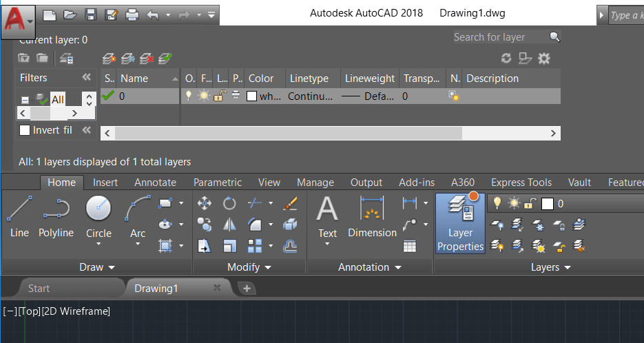Toggle ribbon layer dropdown sun freeze icon
Image resolution: width=644 pixels, height=343 pixels.
tap(514, 203)
